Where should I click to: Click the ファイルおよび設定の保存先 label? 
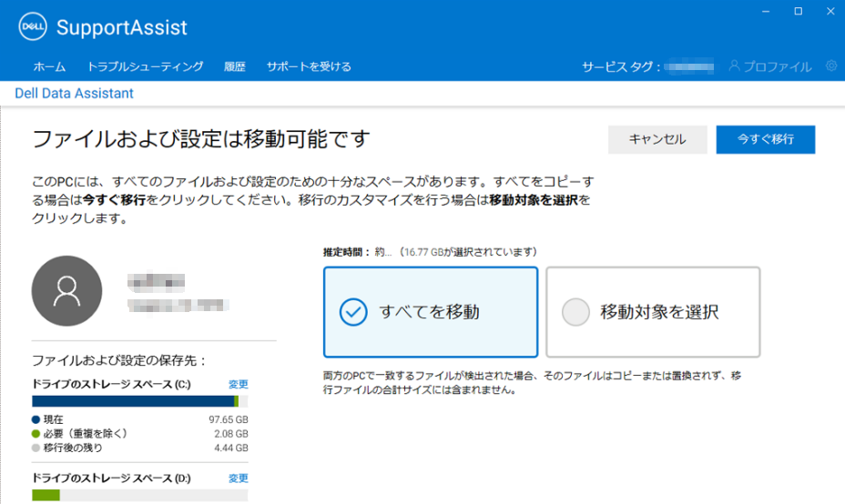pos(119,360)
